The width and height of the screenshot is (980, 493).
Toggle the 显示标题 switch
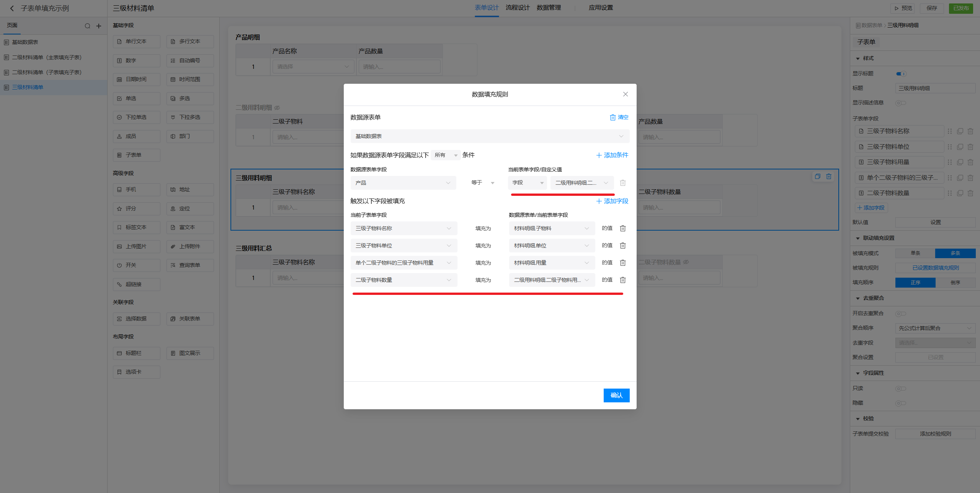901,74
